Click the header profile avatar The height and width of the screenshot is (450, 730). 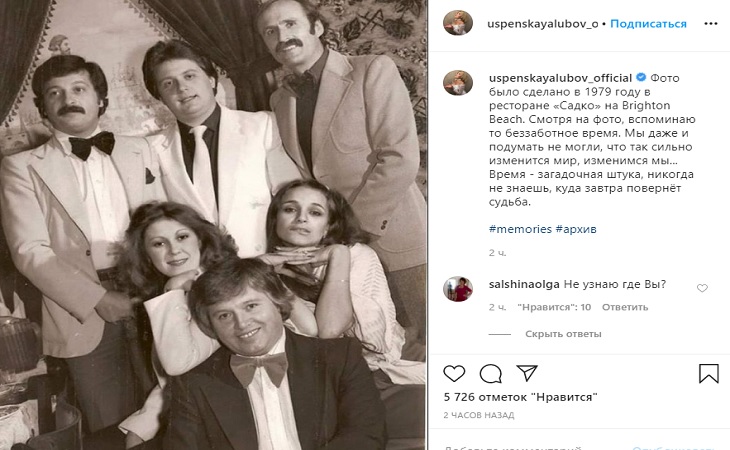pyautogui.click(x=459, y=23)
